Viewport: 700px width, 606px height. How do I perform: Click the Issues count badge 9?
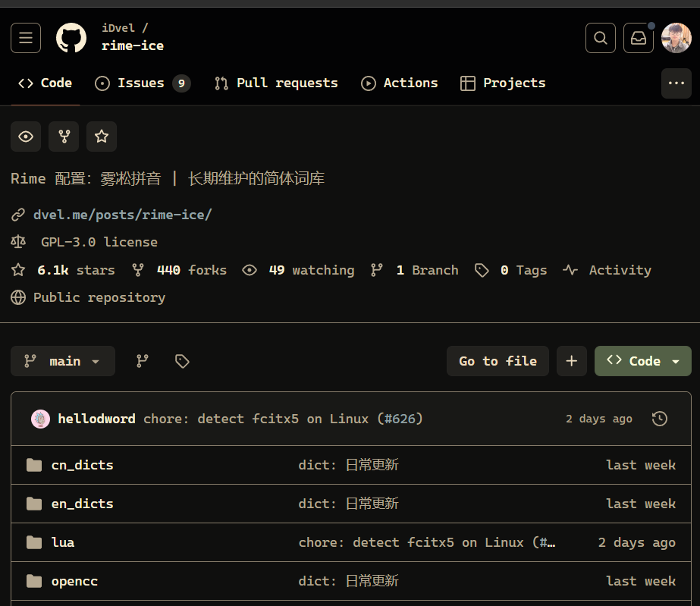tap(182, 83)
